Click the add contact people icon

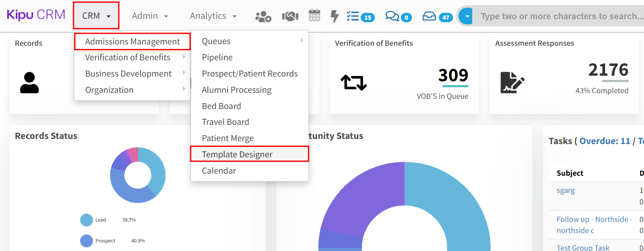pyautogui.click(x=263, y=16)
